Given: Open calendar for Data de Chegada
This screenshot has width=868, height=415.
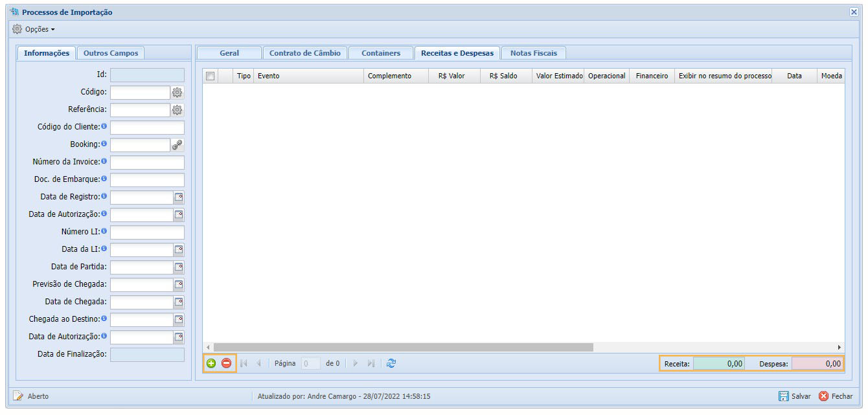Looking at the screenshot, I should click(179, 302).
